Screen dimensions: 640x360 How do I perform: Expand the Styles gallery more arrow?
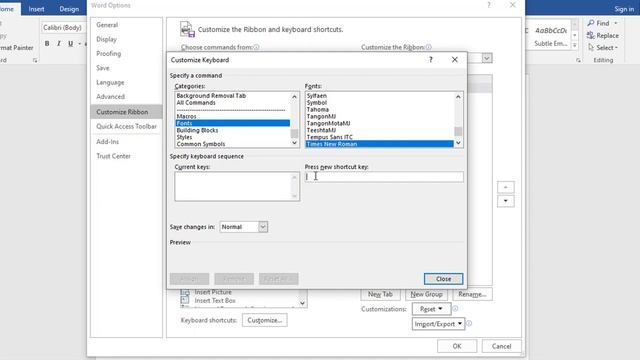(575, 45)
